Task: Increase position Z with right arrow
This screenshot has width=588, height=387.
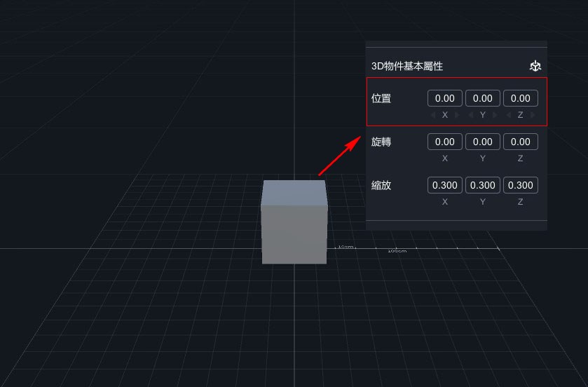Action: 533,115
